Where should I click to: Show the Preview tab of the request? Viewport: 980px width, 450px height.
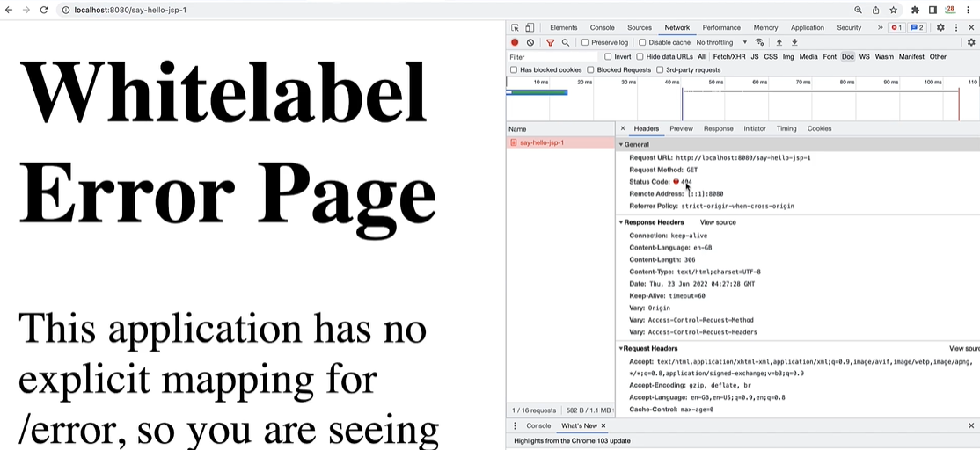[681, 128]
